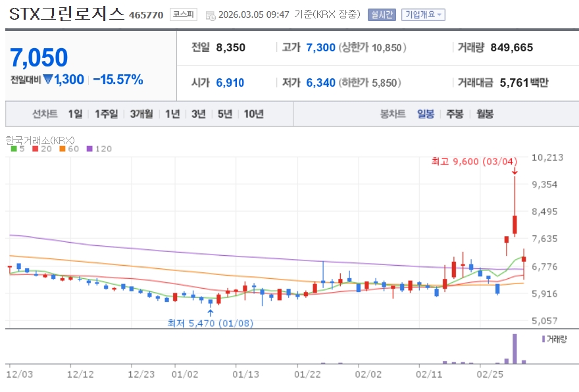Switch to the 10년 line chart

tap(253, 114)
